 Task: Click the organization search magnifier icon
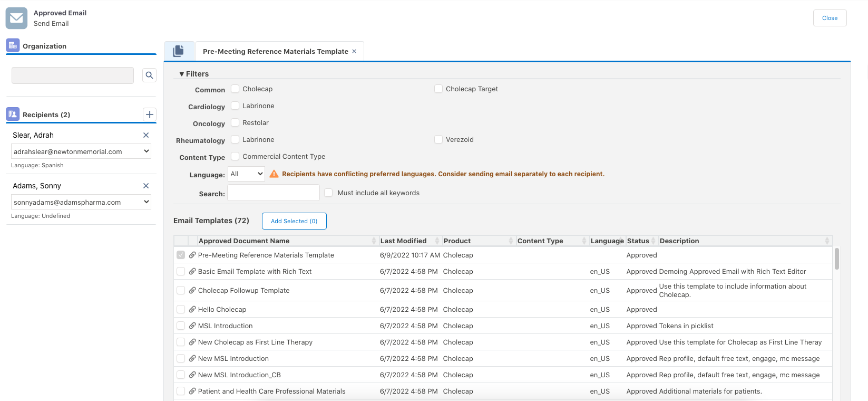[149, 75]
